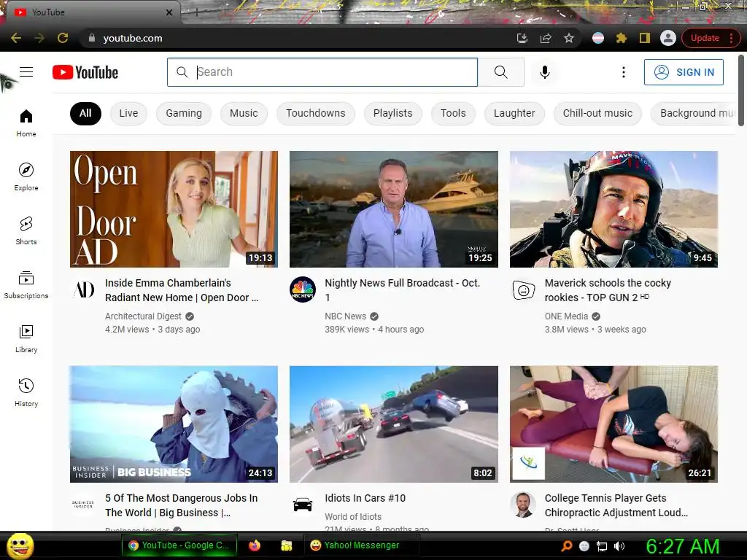Click Idiots In Cars #10 title
This screenshot has width=747, height=560.
tap(365, 498)
